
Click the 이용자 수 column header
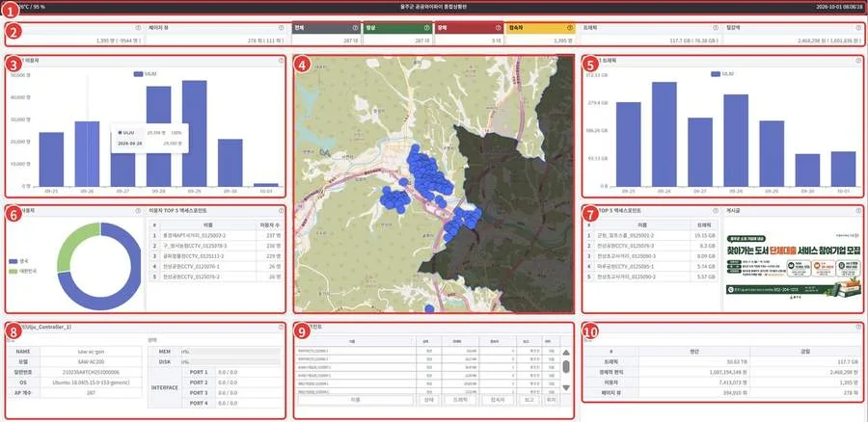pos(268,224)
